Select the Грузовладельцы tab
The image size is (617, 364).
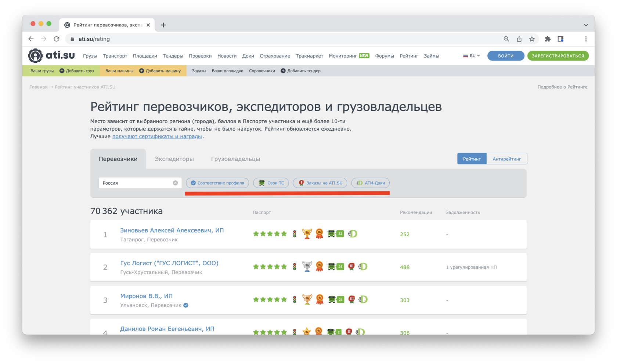point(235,159)
